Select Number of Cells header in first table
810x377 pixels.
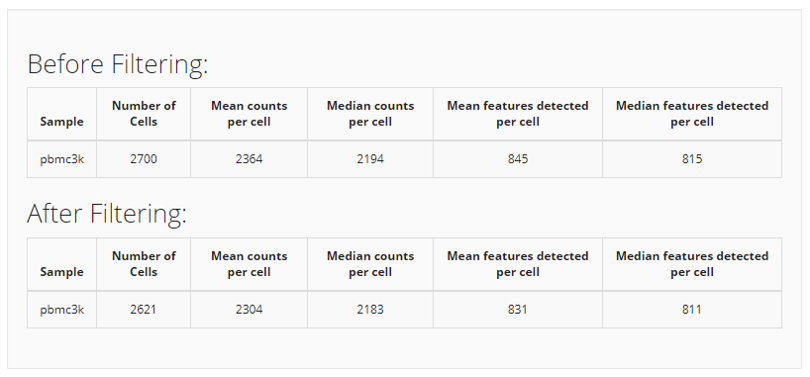[144, 114]
